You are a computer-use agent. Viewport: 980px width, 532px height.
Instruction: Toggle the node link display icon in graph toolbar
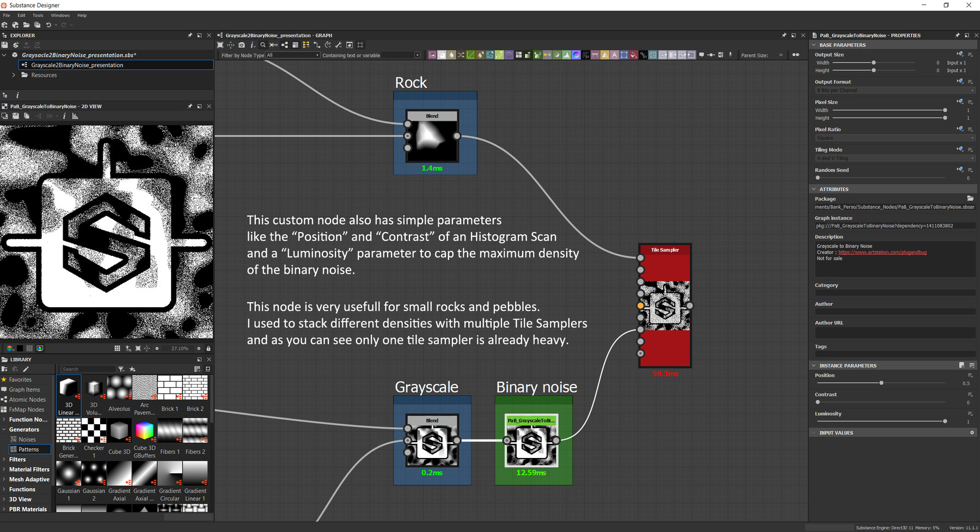(x=317, y=45)
